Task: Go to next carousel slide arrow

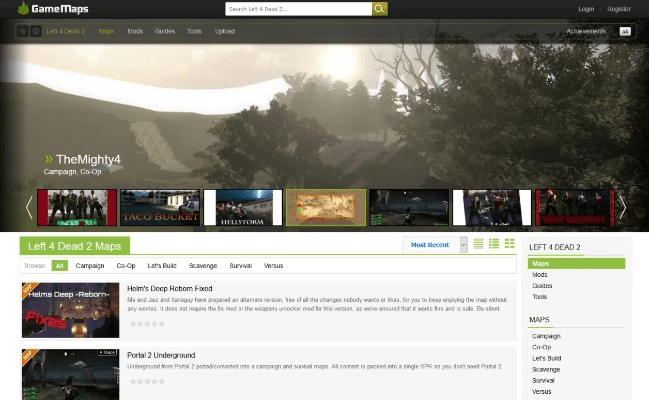Action: point(622,207)
